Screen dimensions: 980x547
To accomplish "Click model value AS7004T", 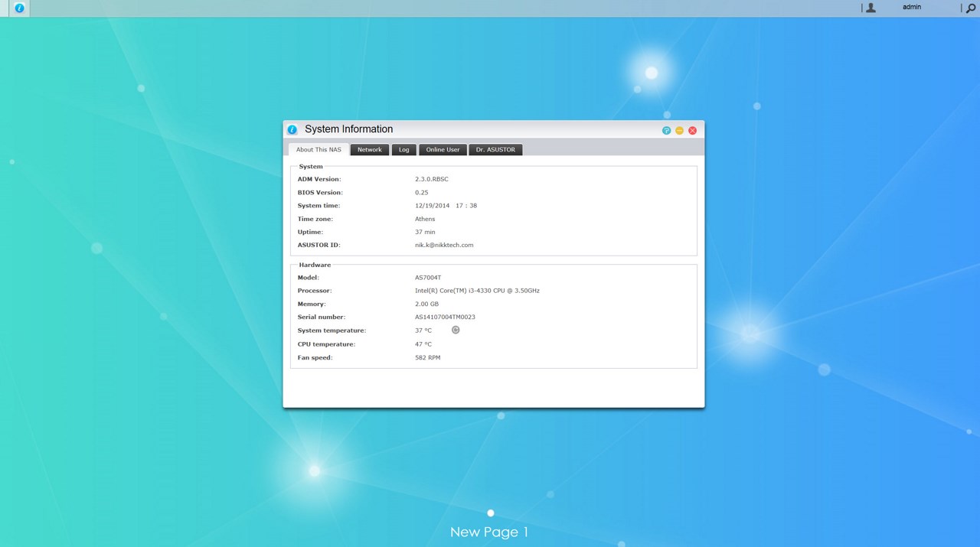I will 428,278.
